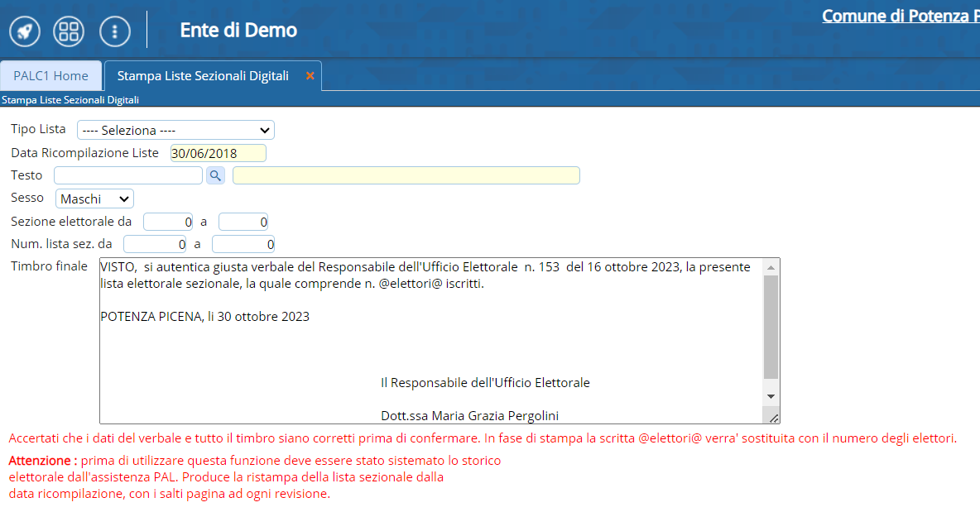
Task: Click the rocket launch icon
Action: [25, 31]
